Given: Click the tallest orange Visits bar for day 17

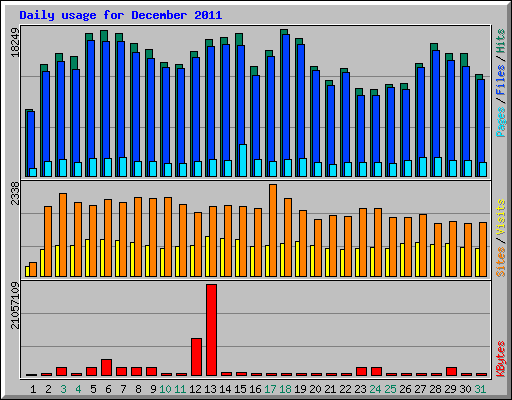Looking at the screenshot, I should [x=273, y=230].
